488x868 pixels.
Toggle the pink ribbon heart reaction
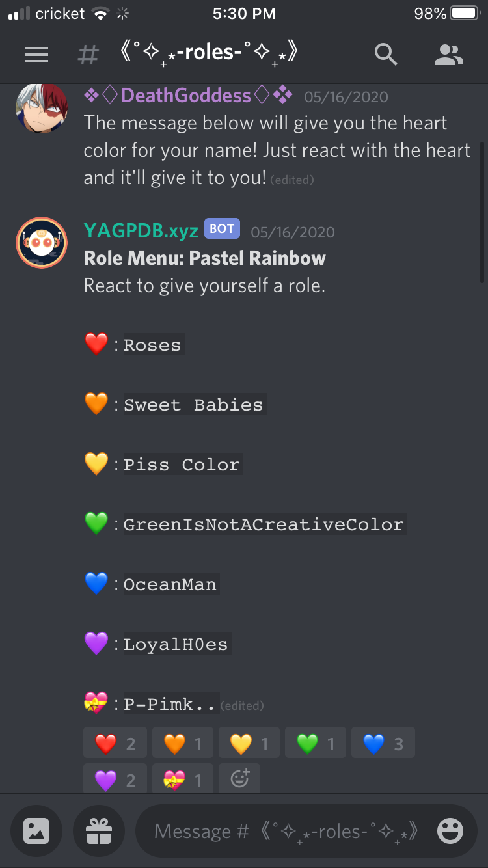(183, 778)
